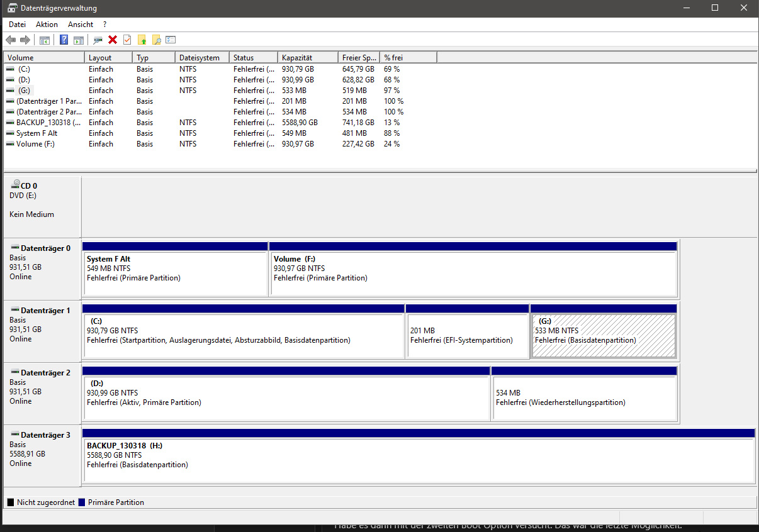Viewport: 759px width, 532px height.
Task: Click the Datenträger 2 label panel
Action: tap(42, 393)
